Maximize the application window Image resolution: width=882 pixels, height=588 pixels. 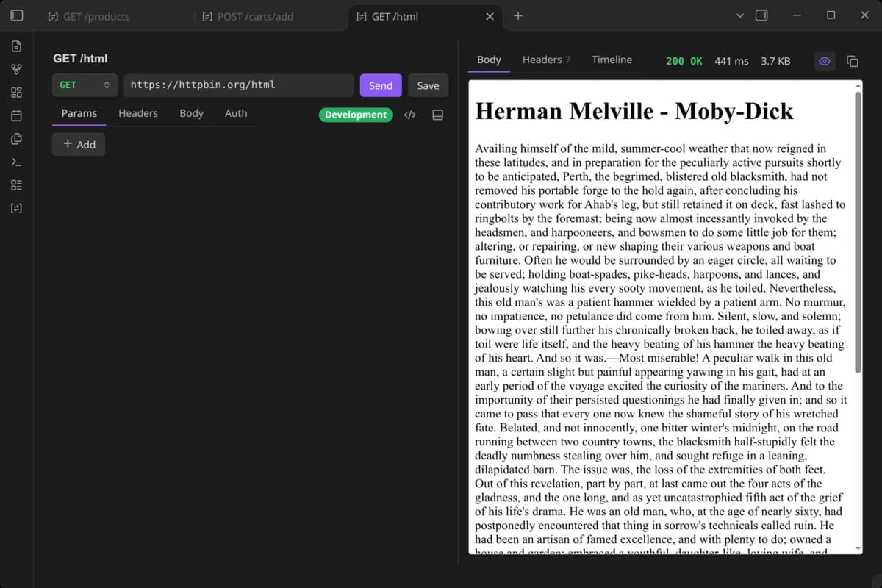click(x=831, y=15)
